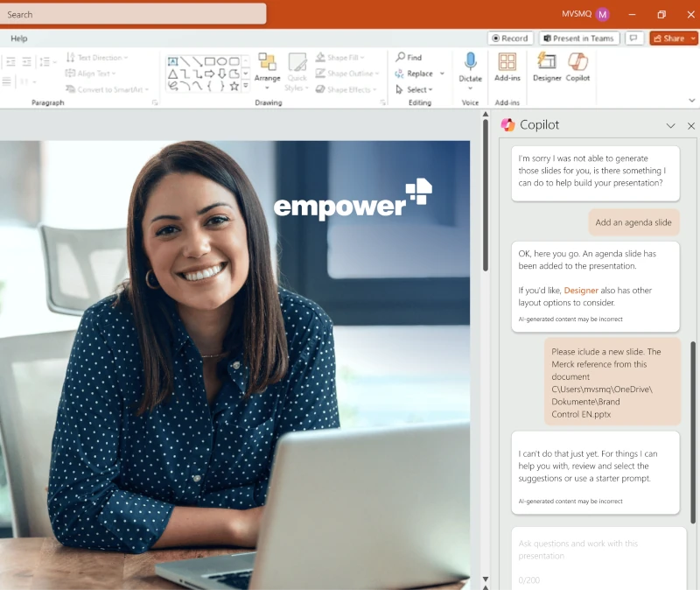Open the Add-ins gallery

point(507,66)
